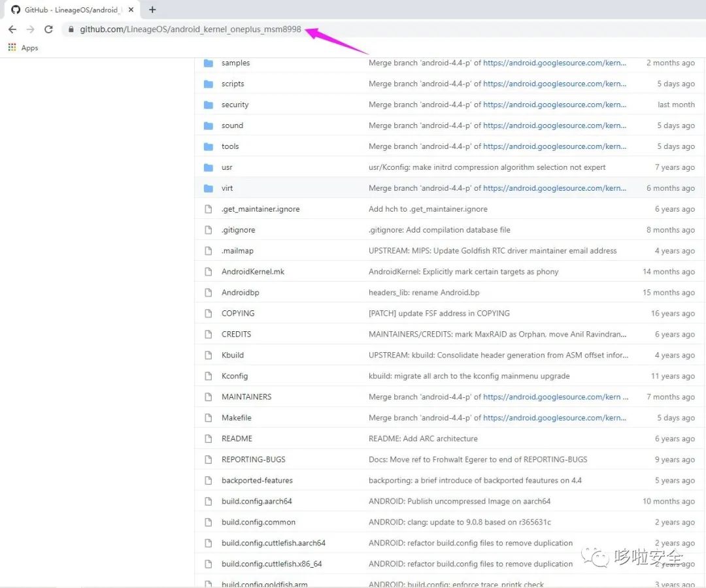Click the file icon beside CREDITS

tap(208, 335)
